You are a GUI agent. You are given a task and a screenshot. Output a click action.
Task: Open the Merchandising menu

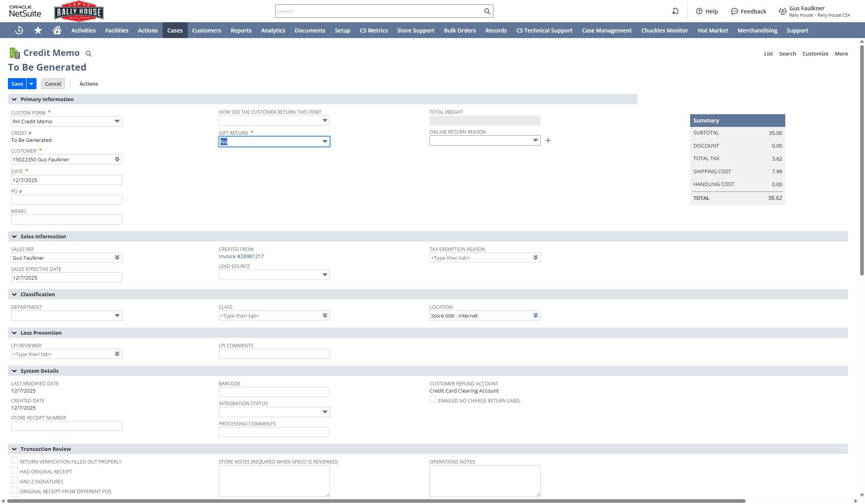(757, 30)
